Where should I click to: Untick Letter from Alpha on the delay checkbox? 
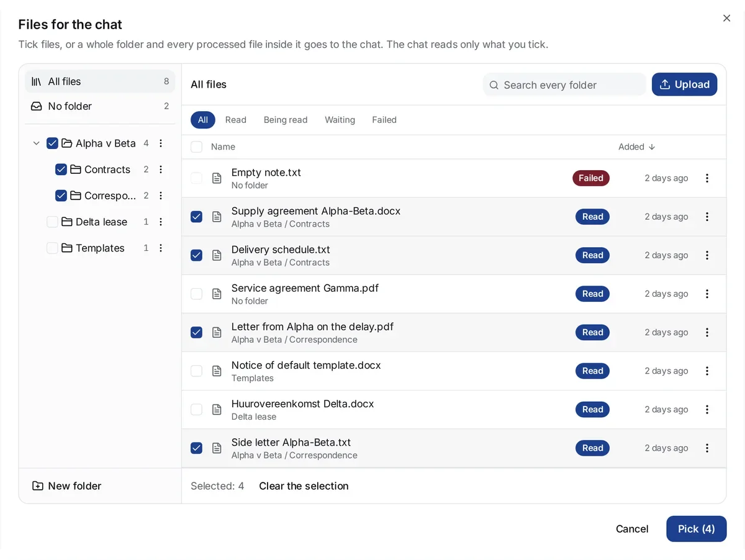pyautogui.click(x=196, y=332)
